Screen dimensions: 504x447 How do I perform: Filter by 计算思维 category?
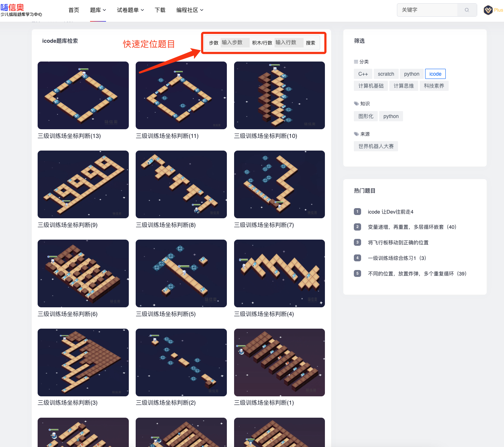click(404, 86)
